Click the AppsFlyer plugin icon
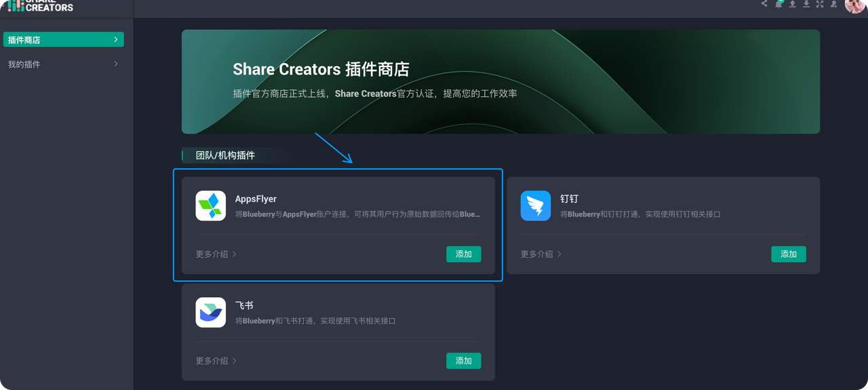 (211, 206)
